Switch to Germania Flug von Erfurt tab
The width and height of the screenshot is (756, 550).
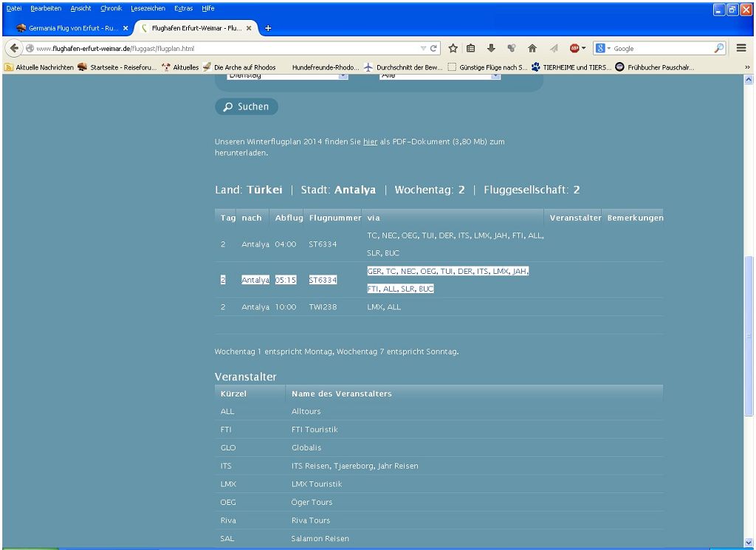coord(70,28)
